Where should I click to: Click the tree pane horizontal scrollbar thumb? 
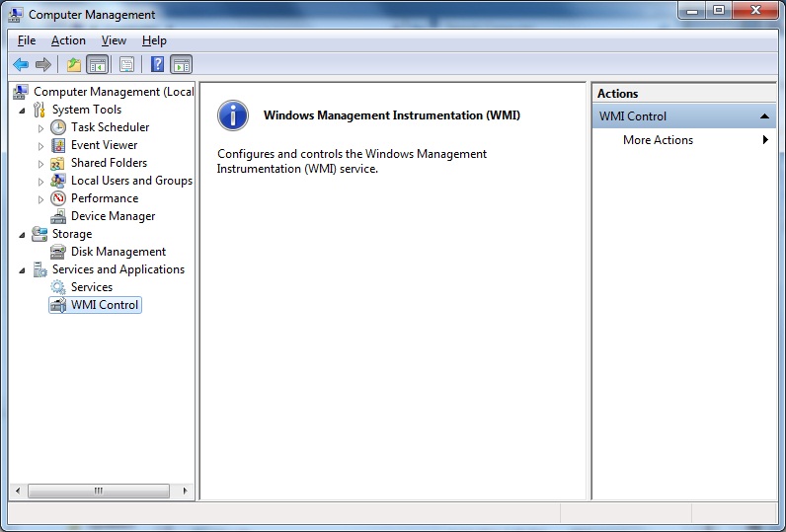pos(99,491)
